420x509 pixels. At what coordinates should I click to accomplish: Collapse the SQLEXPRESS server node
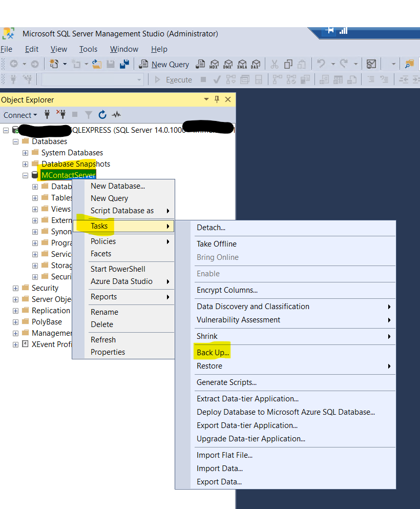coord(6,131)
